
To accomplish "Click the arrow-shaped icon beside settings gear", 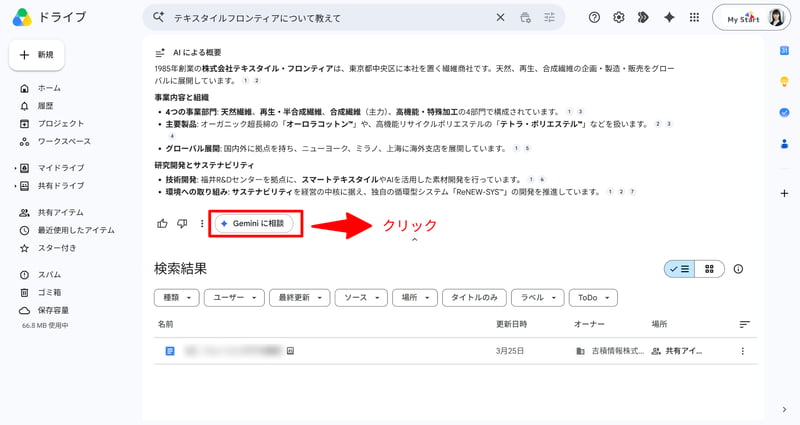I will pyautogui.click(x=643, y=17).
